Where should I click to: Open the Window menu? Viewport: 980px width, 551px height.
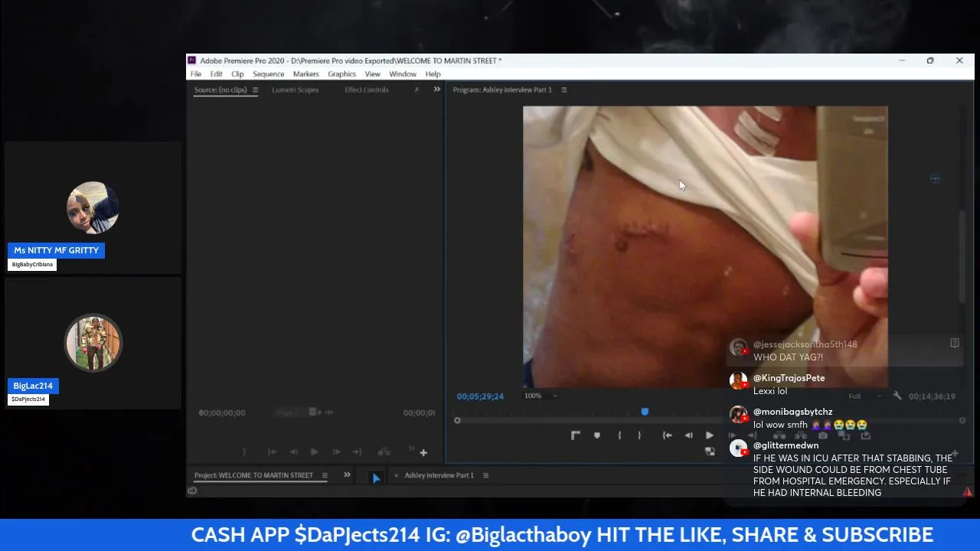tap(403, 74)
